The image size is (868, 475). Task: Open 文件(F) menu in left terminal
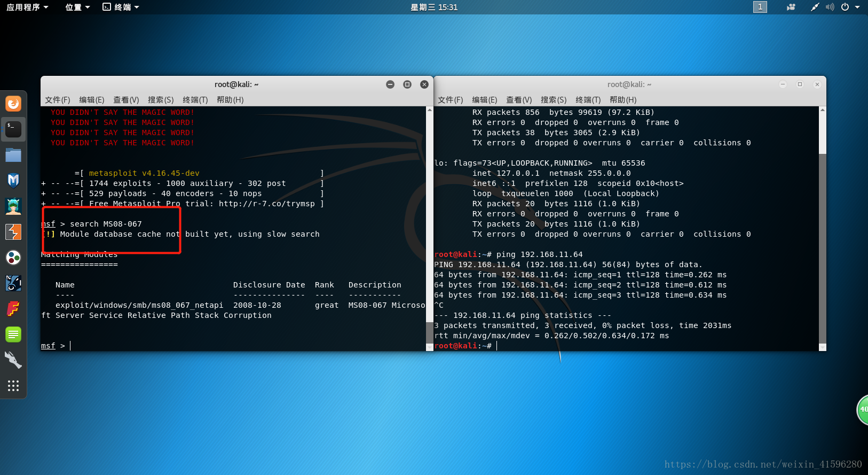coord(58,100)
